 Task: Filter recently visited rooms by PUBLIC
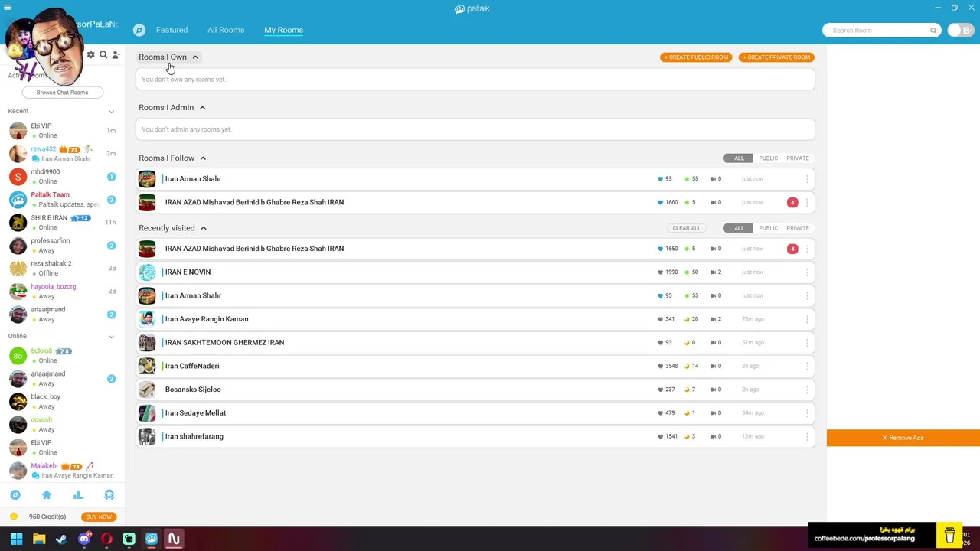[x=768, y=228]
